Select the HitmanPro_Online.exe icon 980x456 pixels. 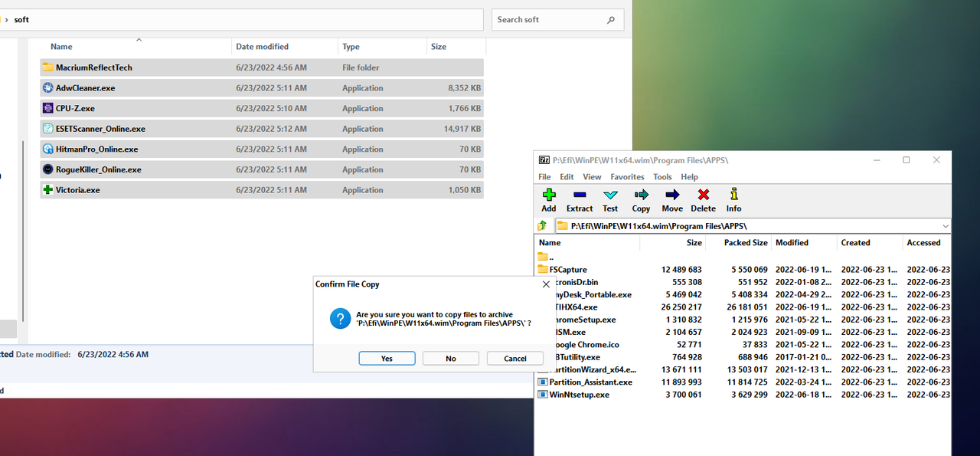[x=47, y=149]
